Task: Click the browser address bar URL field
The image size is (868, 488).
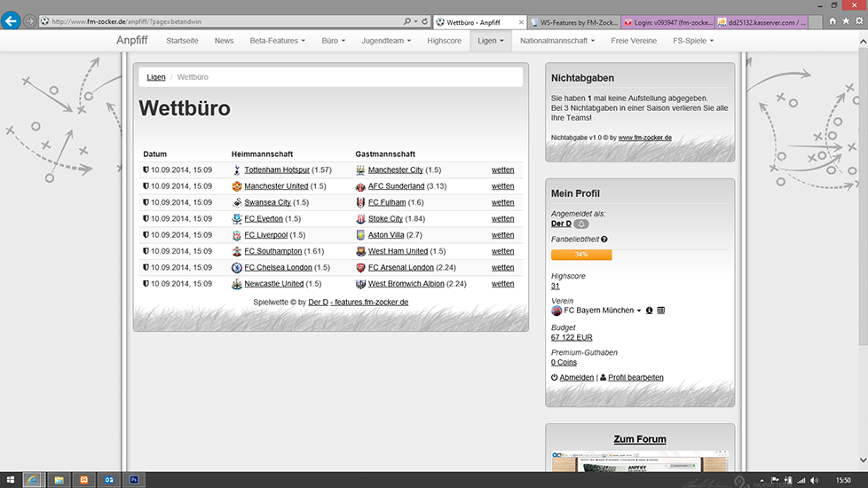Action: 222,20
